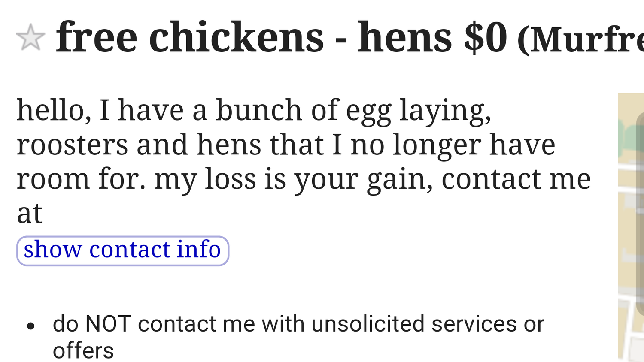Star this posting as a favorite
Viewport: 644px width, 362px height.
(30, 37)
